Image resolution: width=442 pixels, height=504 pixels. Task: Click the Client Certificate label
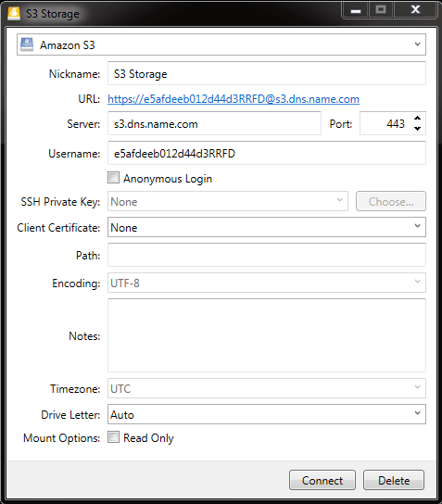click(58, 228)
